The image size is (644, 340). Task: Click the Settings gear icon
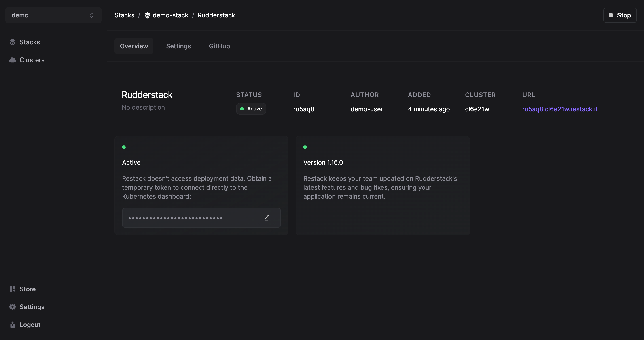(12, 307)
